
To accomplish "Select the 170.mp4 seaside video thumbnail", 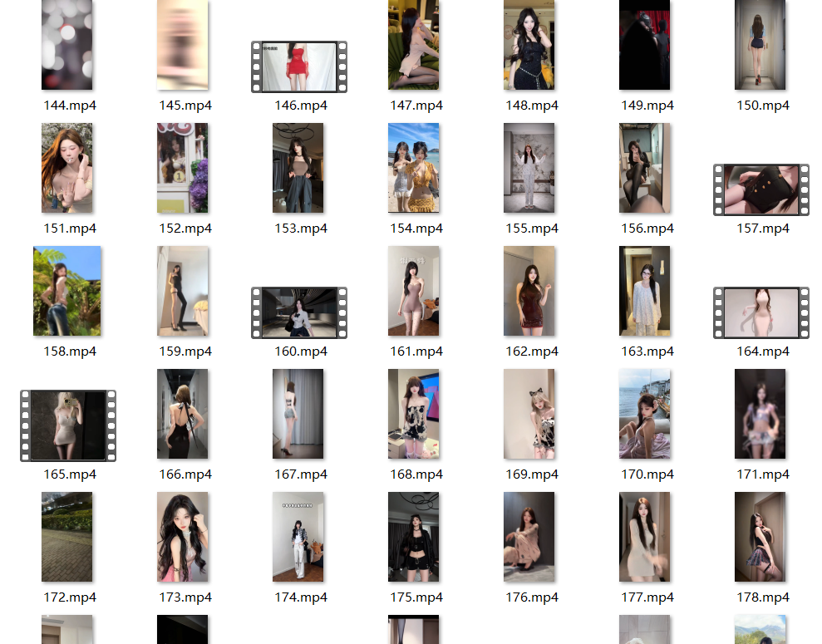I will [645, 414].
